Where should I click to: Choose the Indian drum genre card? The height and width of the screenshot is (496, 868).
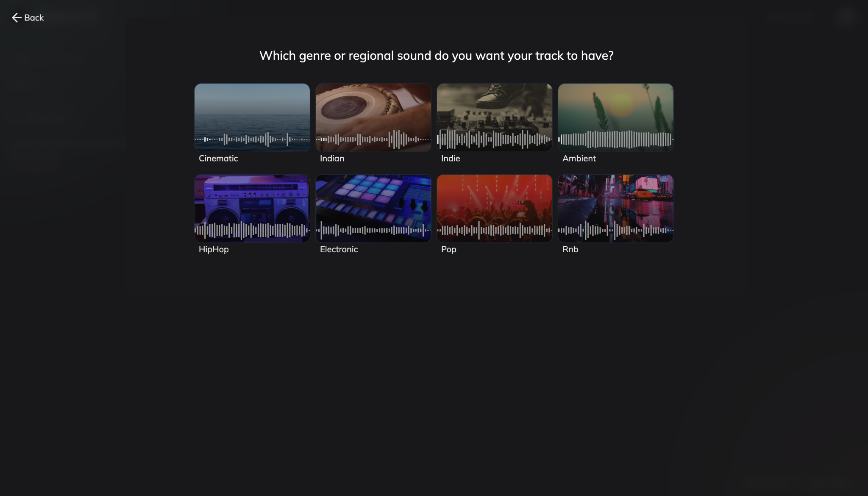(x=373, y=117)
